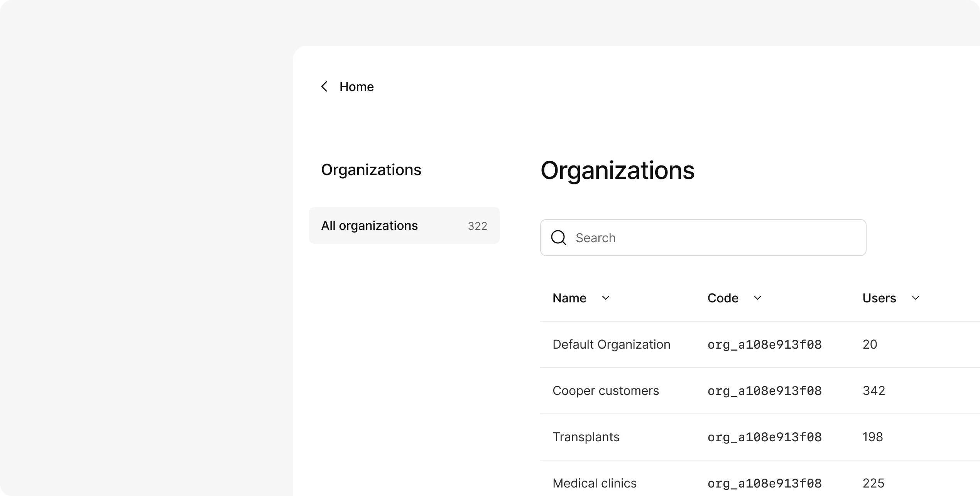Click the Code column header label
Screen dimensions: 980x496
pos(722,298)
